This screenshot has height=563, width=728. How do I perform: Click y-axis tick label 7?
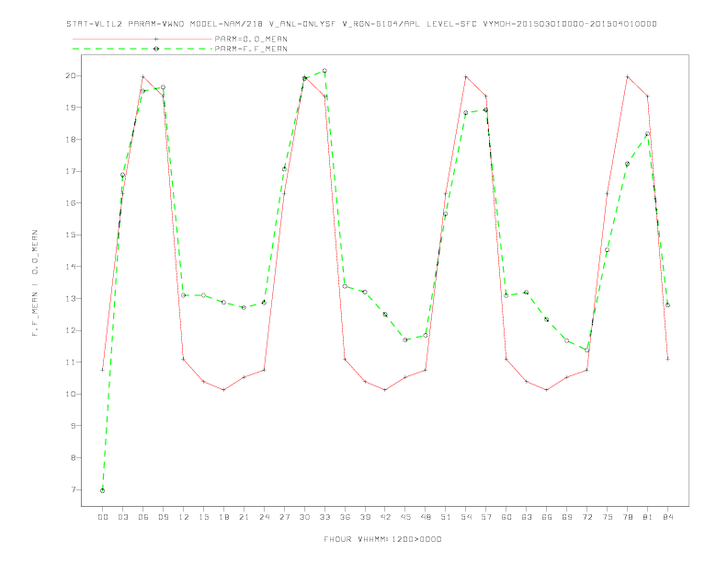[x=74, y=489]
